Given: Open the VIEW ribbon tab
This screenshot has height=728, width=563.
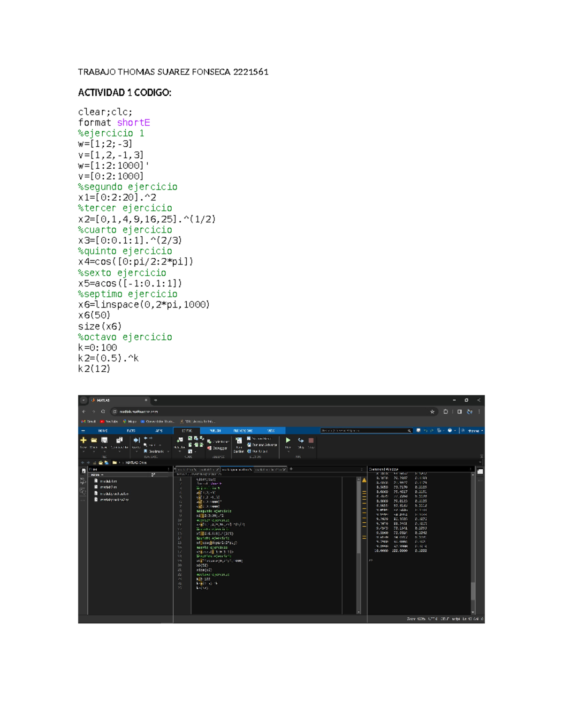Looking at the screenshot, I should point(271,430).
